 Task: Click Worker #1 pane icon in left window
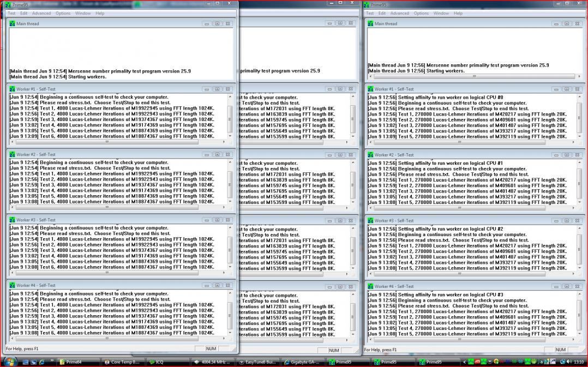point(13,89)
